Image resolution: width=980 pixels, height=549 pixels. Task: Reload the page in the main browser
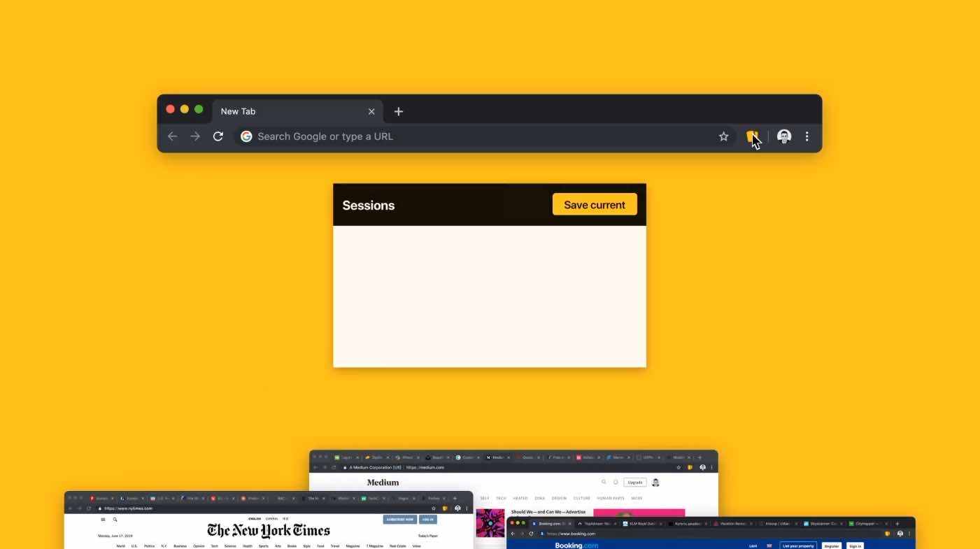tap(218, 136)
